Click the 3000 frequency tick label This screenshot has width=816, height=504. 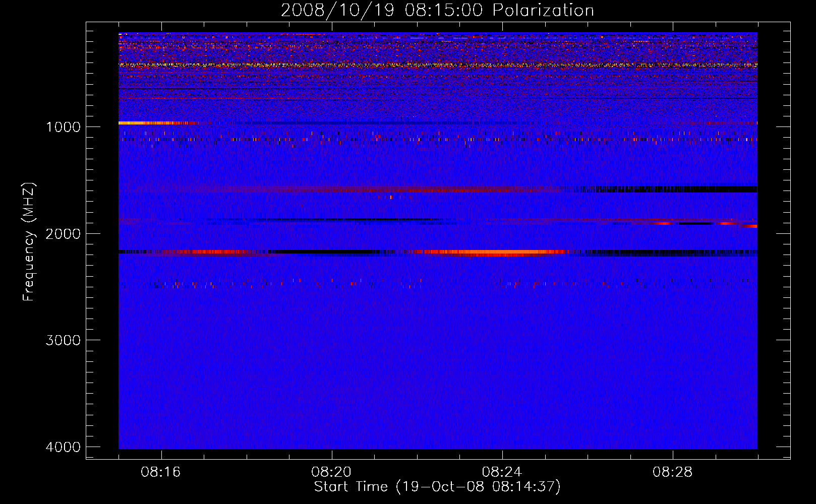[x=63, y=340]
